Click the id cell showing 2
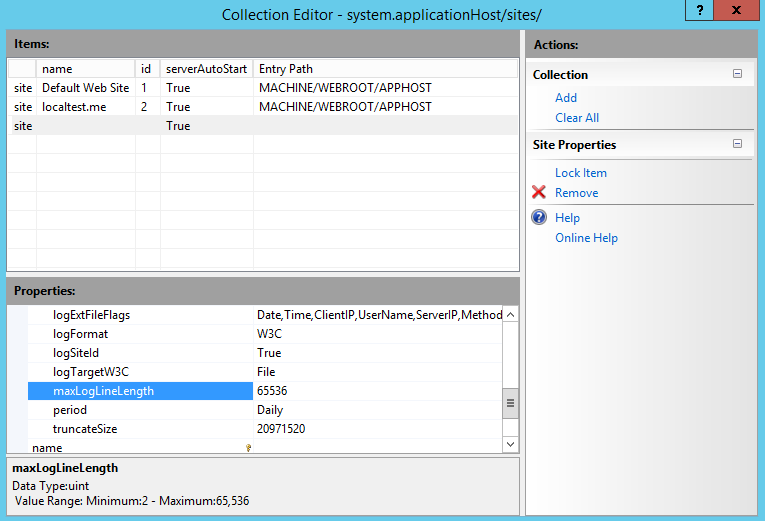The height and width of the screenshot is (521, 765). pyautogui.click(x=148, y=107)
